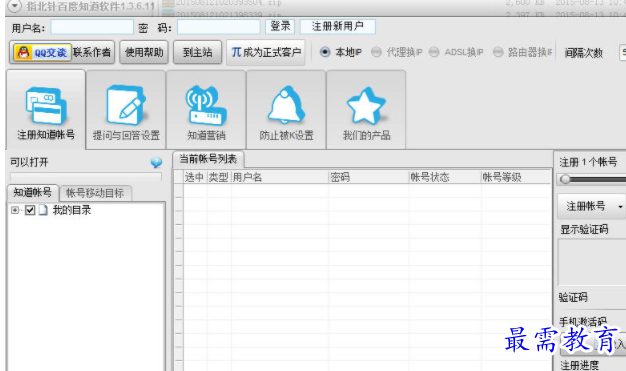Image resolution: width=626 pixels, height=371 pixels.
Task: Switch to the 帐号移动目标 tab
Action: click(95, 193)
